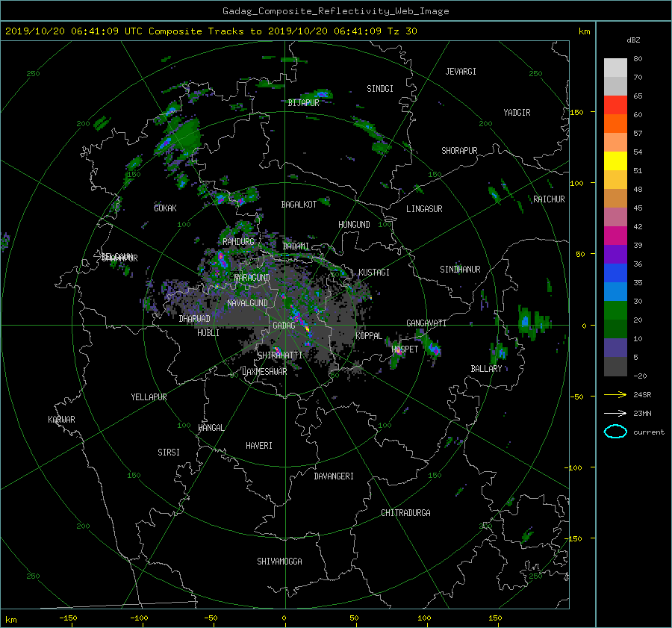Click the yellow 24SR arrow icon
This screenshot has height=628, width=672.
[x=615, y=394]
